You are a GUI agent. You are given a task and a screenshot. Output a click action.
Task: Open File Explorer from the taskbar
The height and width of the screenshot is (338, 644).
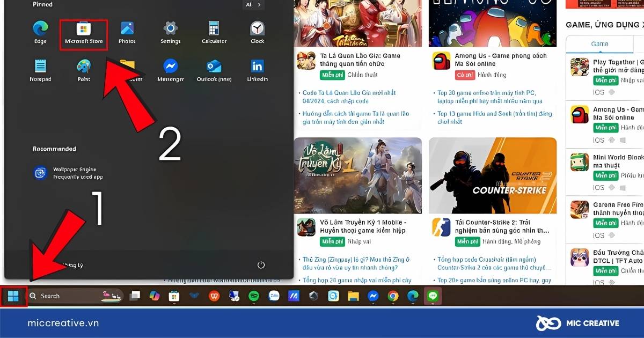[x=353, y=296]
